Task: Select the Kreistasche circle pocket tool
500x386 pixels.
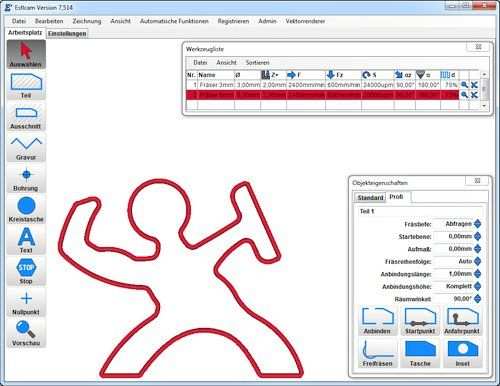Action: pos(26,209)
